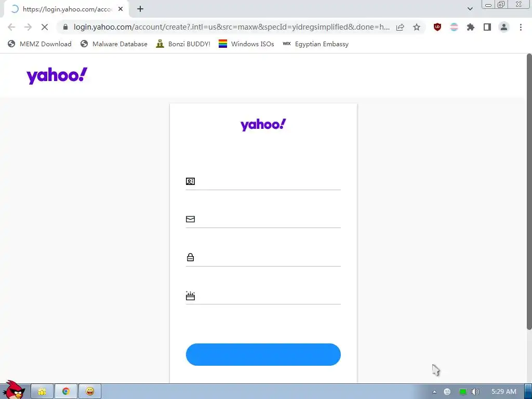
Task: Toggle the browser side panel icon
Action: [x=487, y=27]
